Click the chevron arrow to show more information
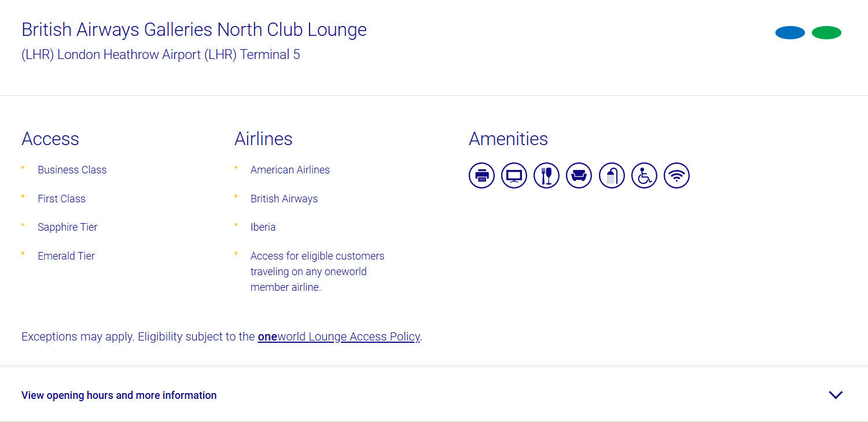The image size is (868, 422). coord(836,395)
